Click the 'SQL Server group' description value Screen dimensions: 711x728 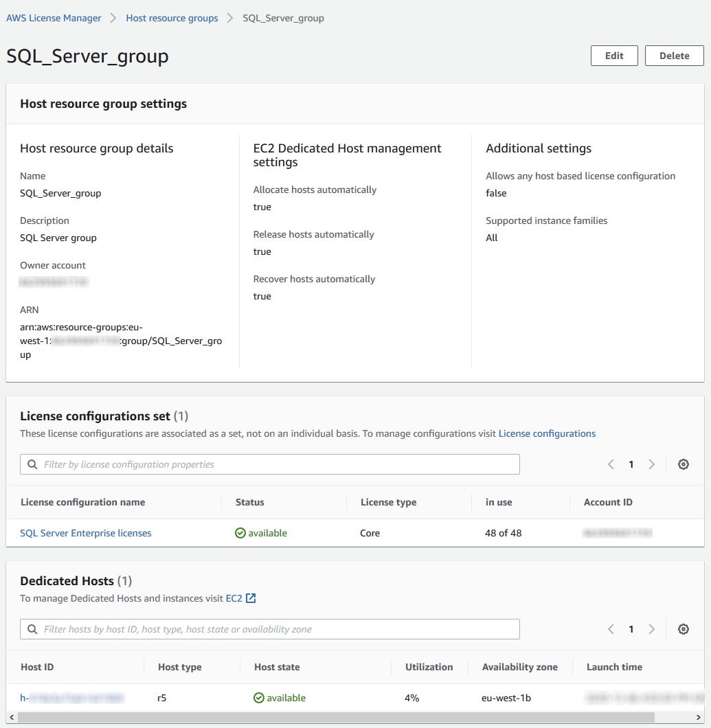pos(58,238)
